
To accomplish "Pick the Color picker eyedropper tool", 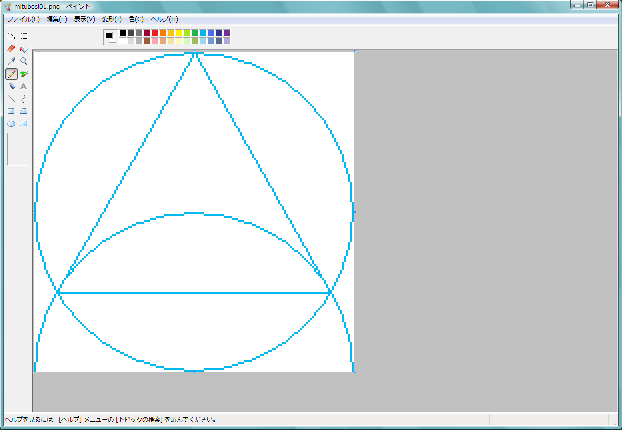I will (11, 61).
